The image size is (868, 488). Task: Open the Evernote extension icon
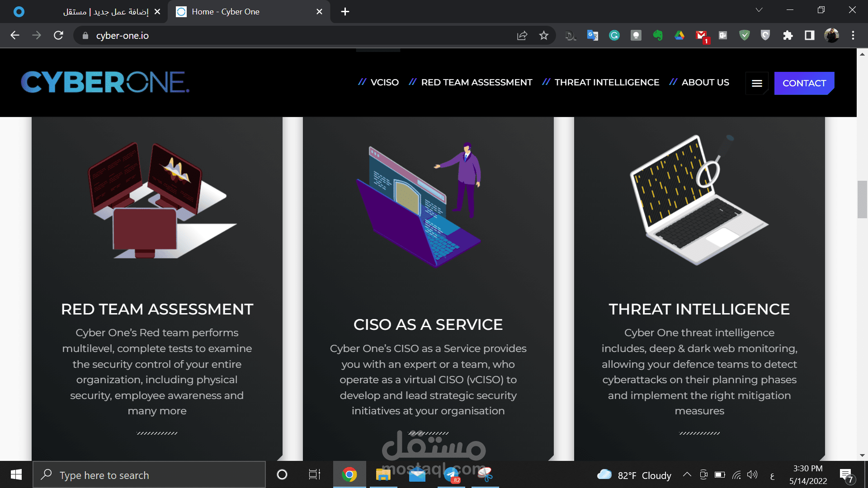658,35
